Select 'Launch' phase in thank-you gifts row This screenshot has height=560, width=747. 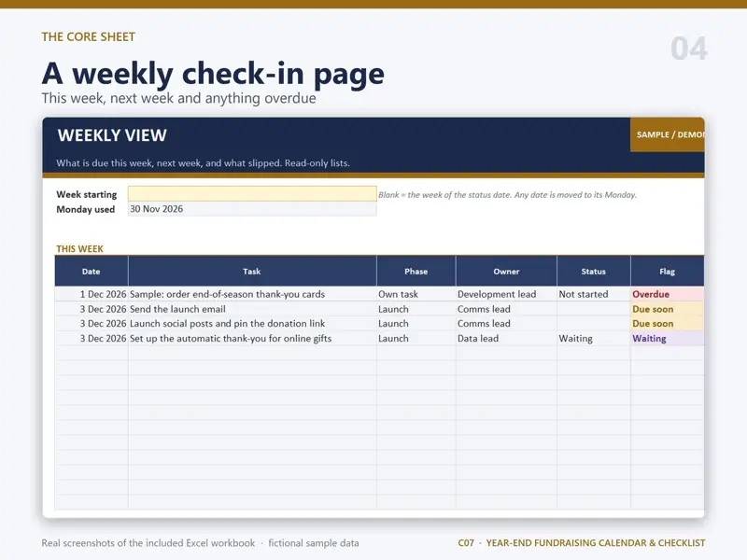[x=416, y=339]
